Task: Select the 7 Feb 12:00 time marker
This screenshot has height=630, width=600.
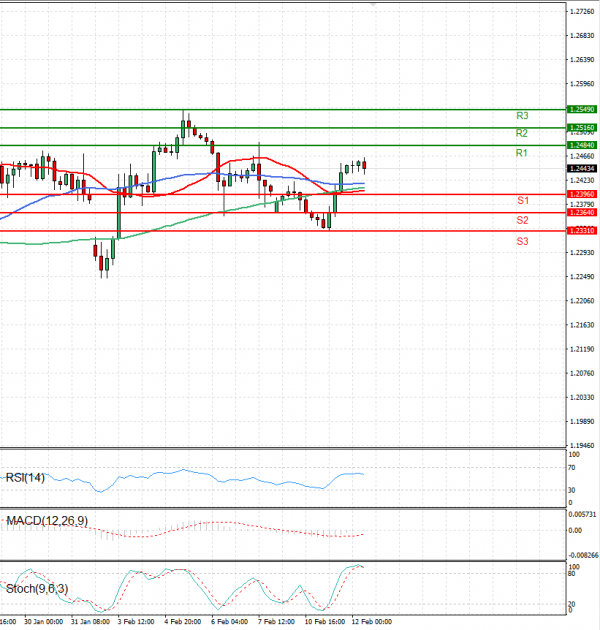Action: 278,621
